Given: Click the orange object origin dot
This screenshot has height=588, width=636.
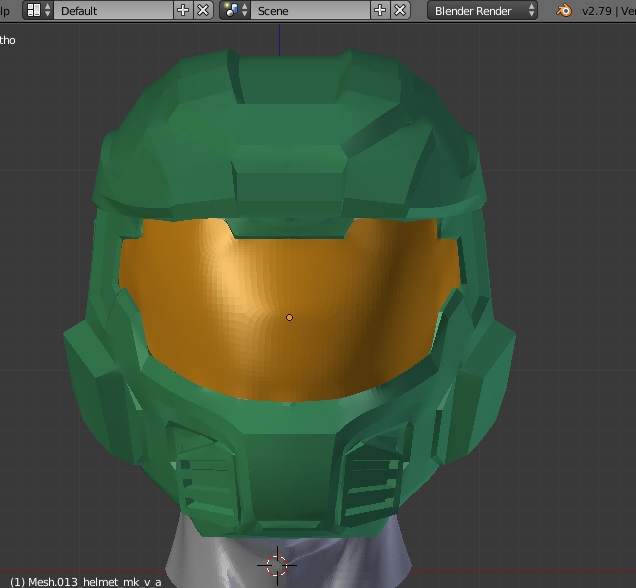Looking at the screenshot, I should [289, 318].
